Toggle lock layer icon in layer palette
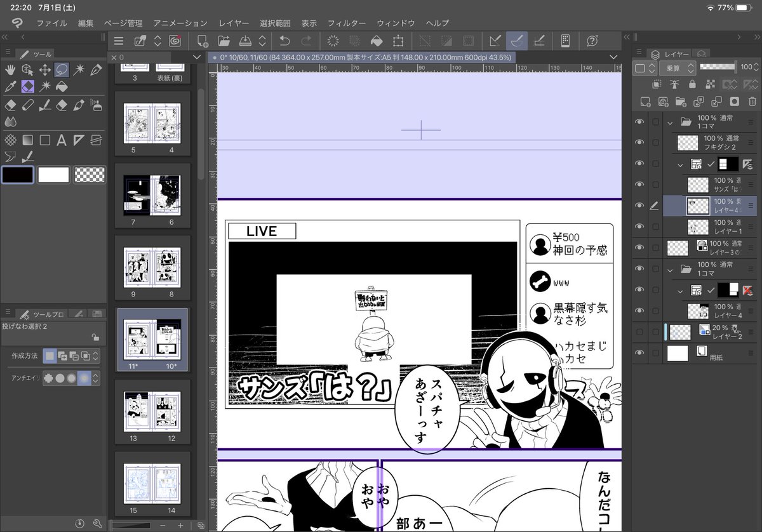The image size is (762, 532). coord(692,84)
